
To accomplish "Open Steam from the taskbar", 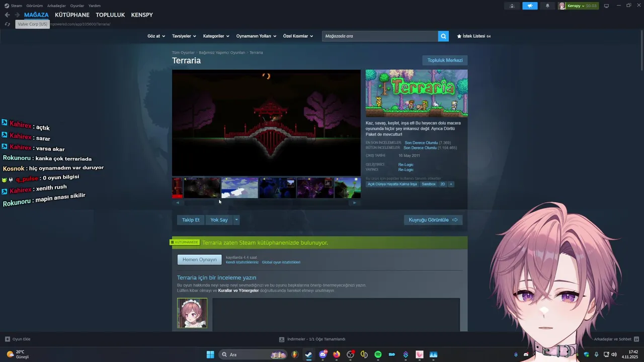I will click(308, 354).
